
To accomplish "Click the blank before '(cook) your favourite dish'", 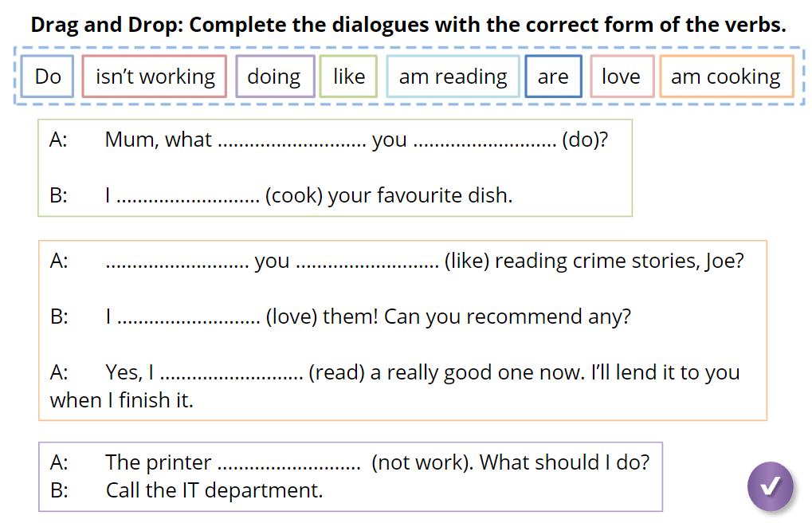I will (x=188, y=196).
